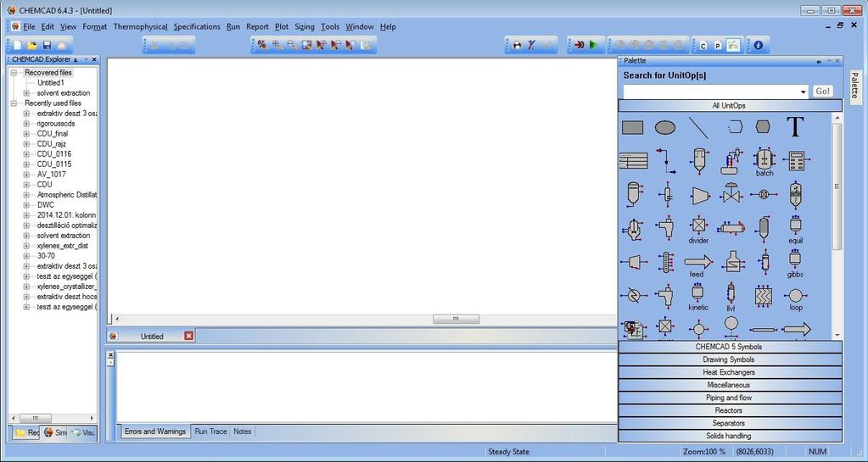
Task: Open the Reactors palette group
Action: (x=729, y=410)
